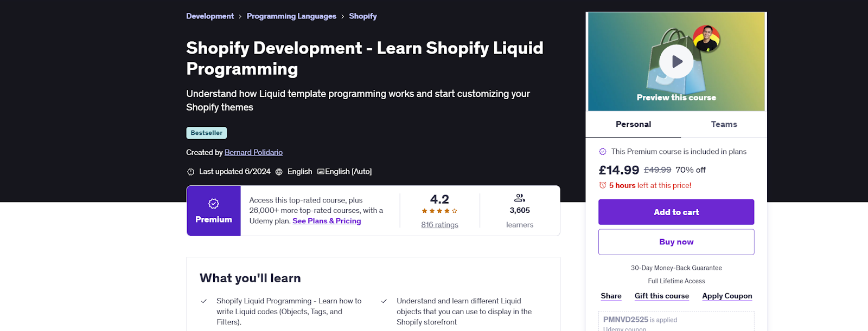Click the Buy now button

point(676,242)
